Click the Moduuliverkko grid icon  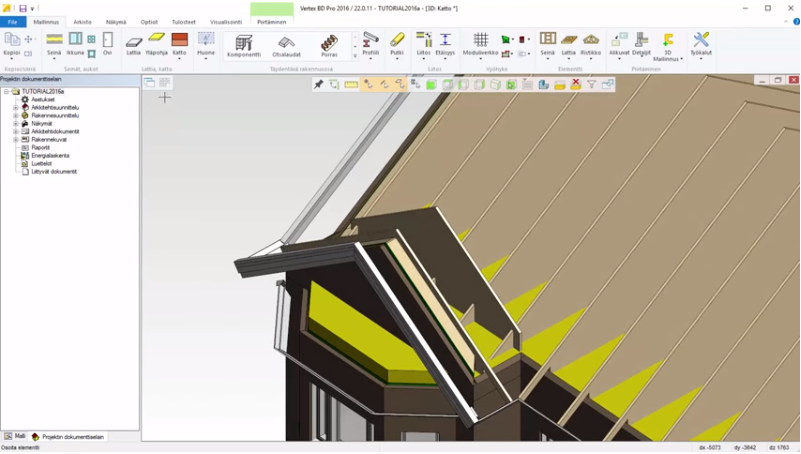click(480, 43)
